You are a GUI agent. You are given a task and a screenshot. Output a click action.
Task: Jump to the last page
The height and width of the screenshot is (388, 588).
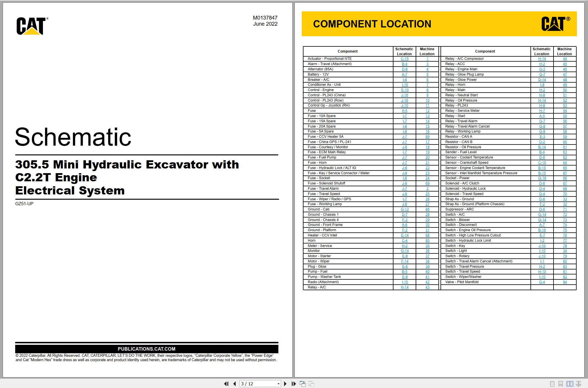(x=294, y=384)
